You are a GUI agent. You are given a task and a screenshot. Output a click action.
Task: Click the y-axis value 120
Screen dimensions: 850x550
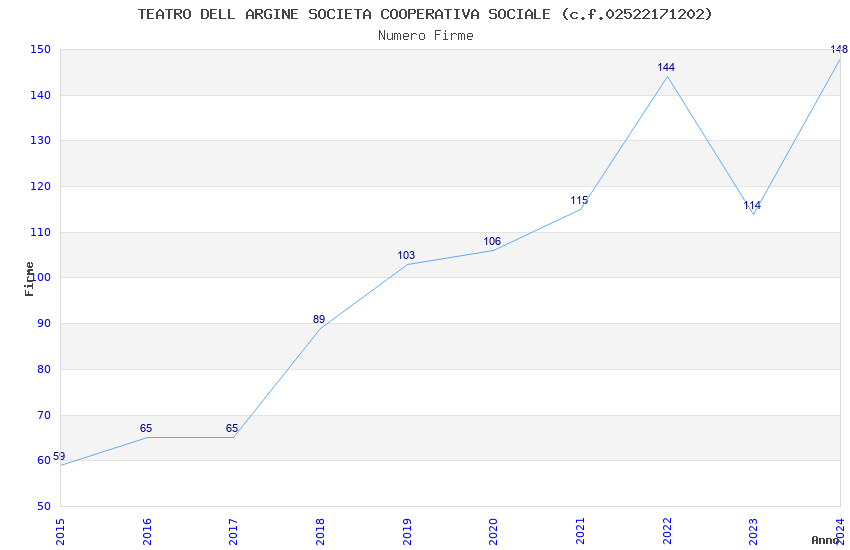[41, 186]
